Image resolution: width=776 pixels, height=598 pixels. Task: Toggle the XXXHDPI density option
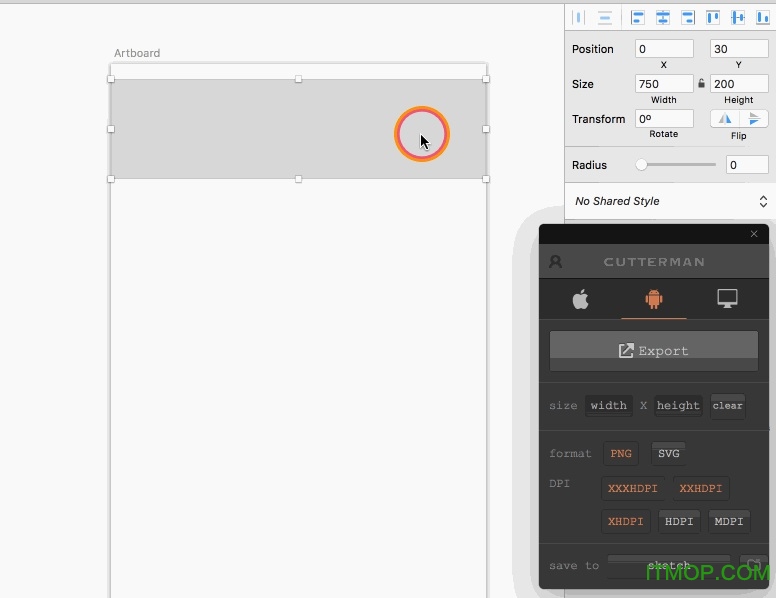pos(633,489)
